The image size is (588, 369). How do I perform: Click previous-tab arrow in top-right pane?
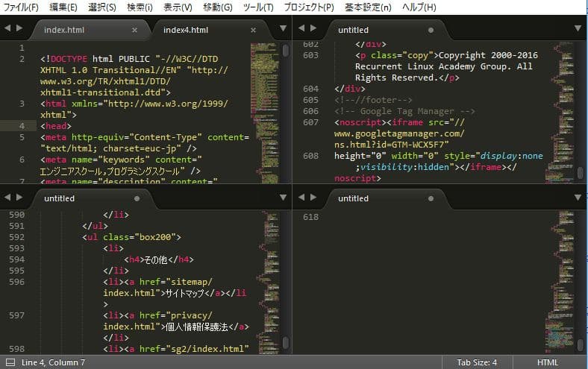(x=301, y=30)
